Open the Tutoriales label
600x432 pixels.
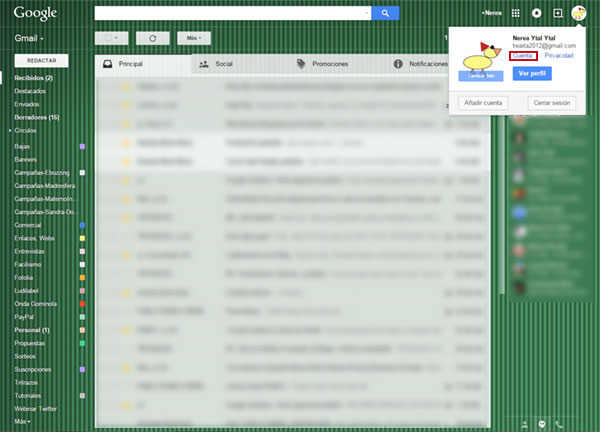[x=28, y=396]
